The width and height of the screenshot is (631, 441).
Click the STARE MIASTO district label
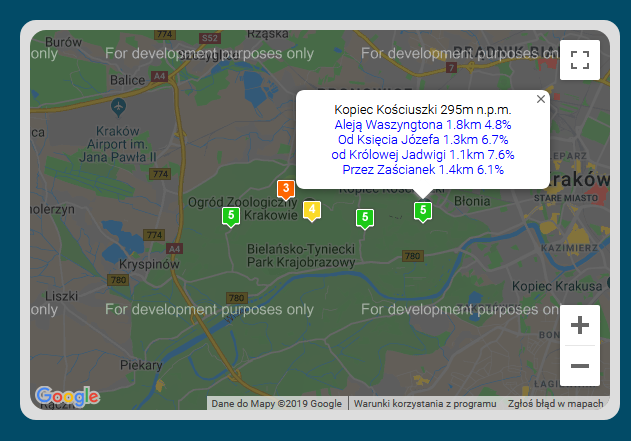point(565,198)
